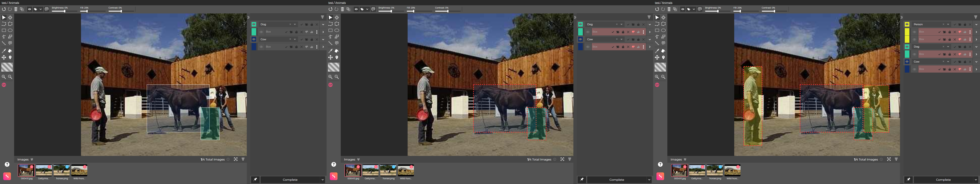This screenshot has width=980, height=184.
Task: Select the rectangle box tool in leftmost editor
Action: click(4, 30)
